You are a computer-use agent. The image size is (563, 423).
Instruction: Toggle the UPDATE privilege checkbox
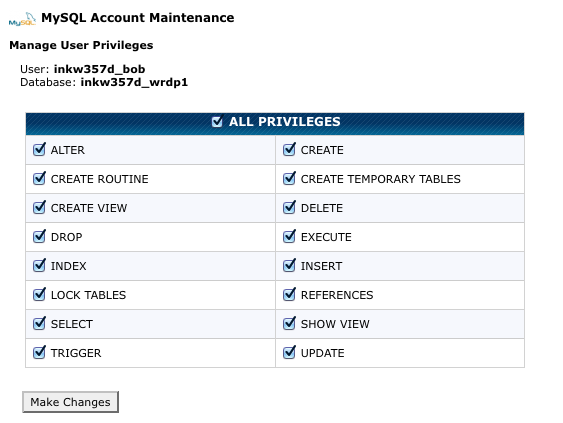click(x=289, y=353)
